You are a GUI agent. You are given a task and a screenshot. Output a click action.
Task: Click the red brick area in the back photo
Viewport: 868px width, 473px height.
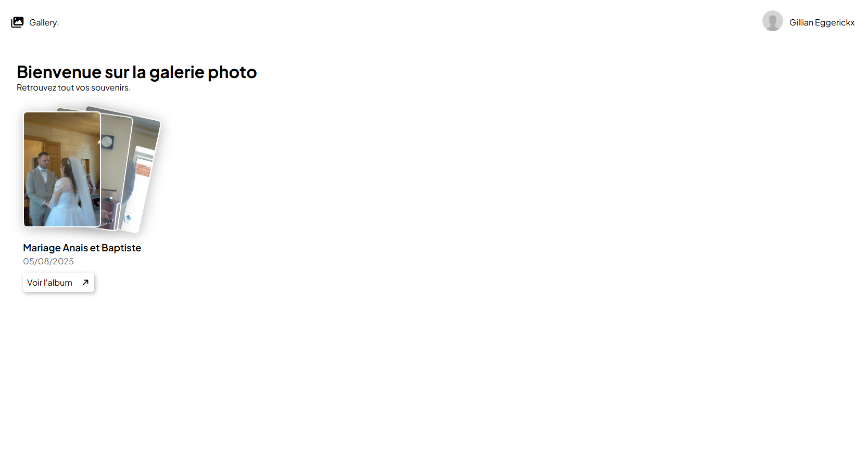tap(143, 169)
